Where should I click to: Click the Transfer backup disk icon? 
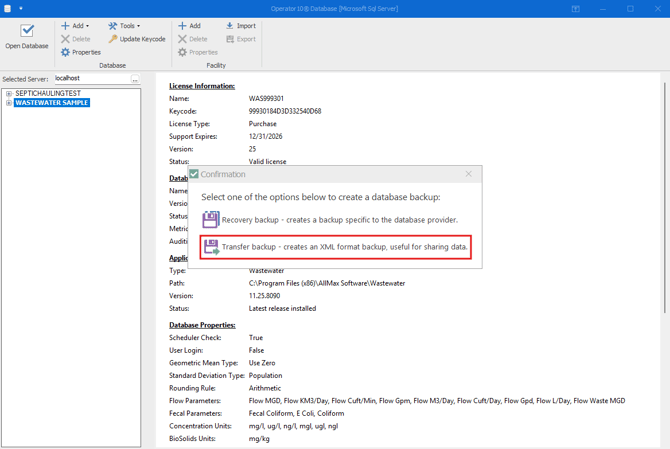coord(211,246)
